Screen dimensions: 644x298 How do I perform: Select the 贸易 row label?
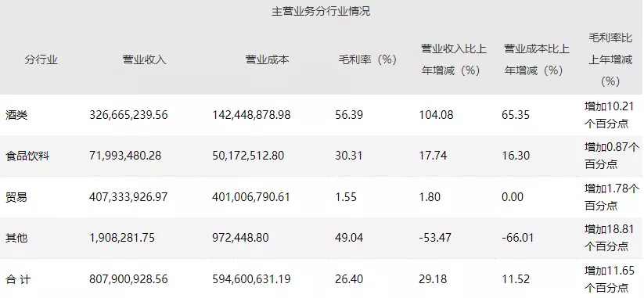point(17,197)
